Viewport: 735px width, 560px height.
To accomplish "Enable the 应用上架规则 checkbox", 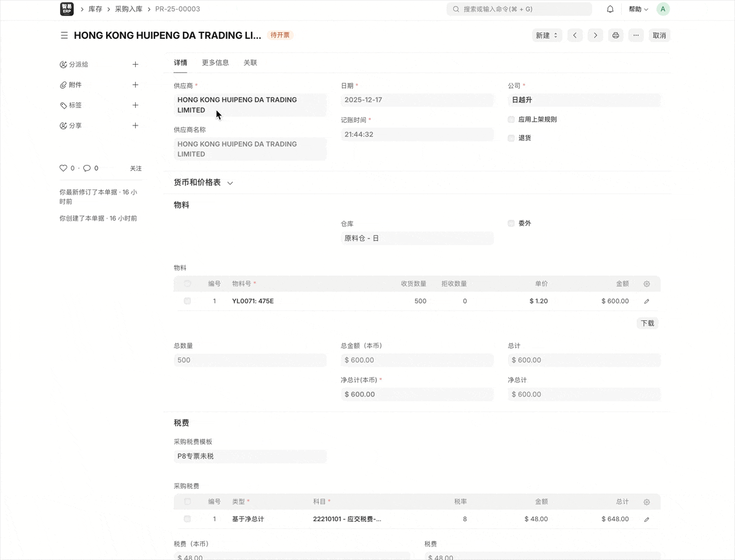I will 511,120.
